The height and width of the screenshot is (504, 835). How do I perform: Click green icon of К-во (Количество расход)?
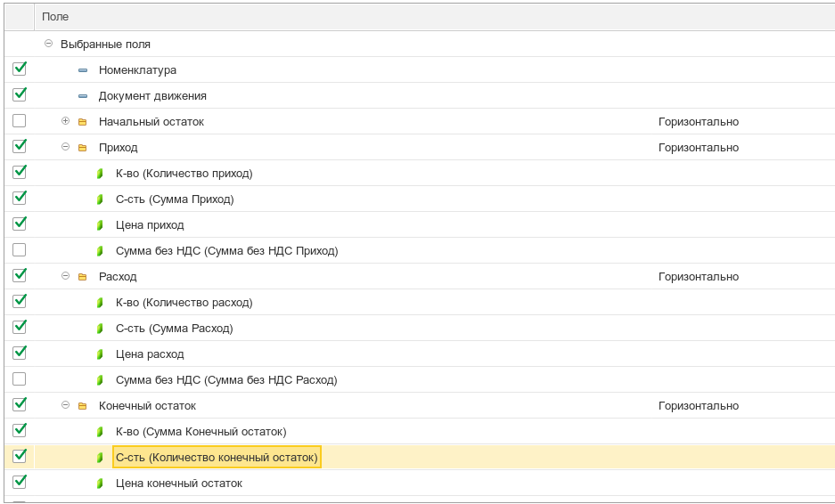(x=100, y=303)
